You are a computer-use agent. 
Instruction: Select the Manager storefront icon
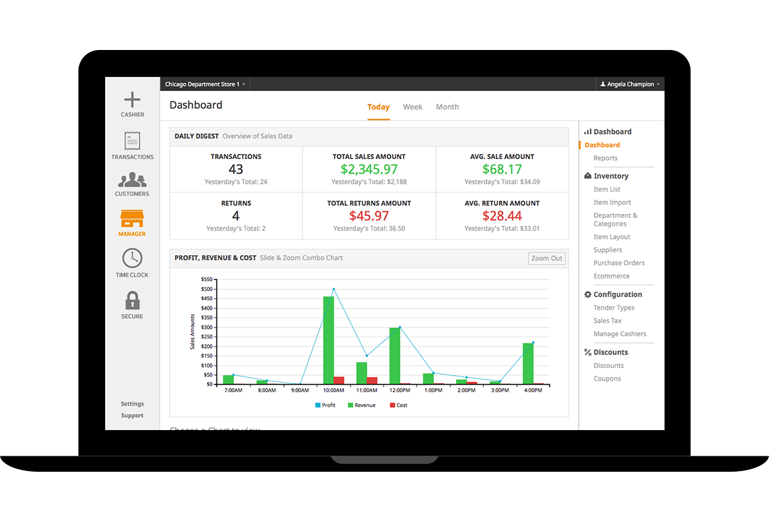[132, 219]
